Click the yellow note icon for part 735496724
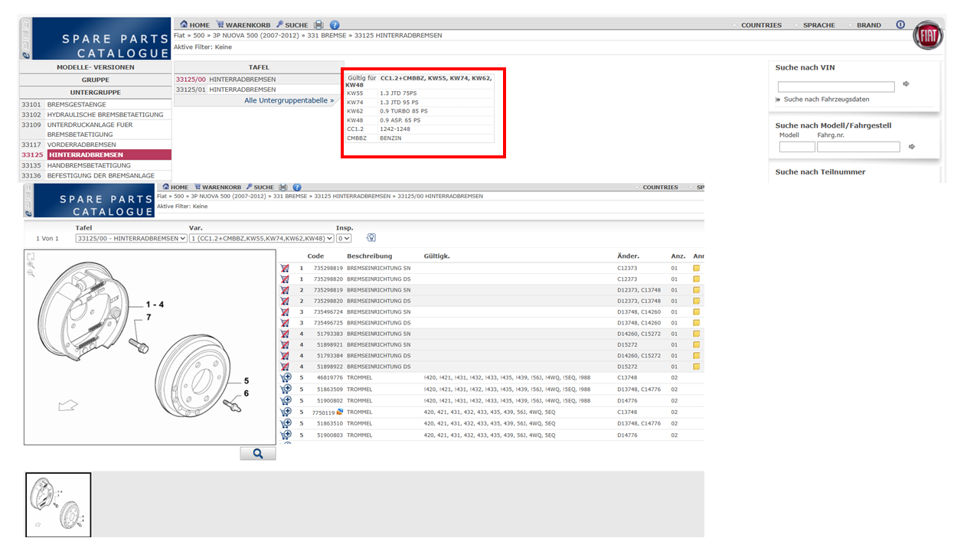 click(697, 312)
